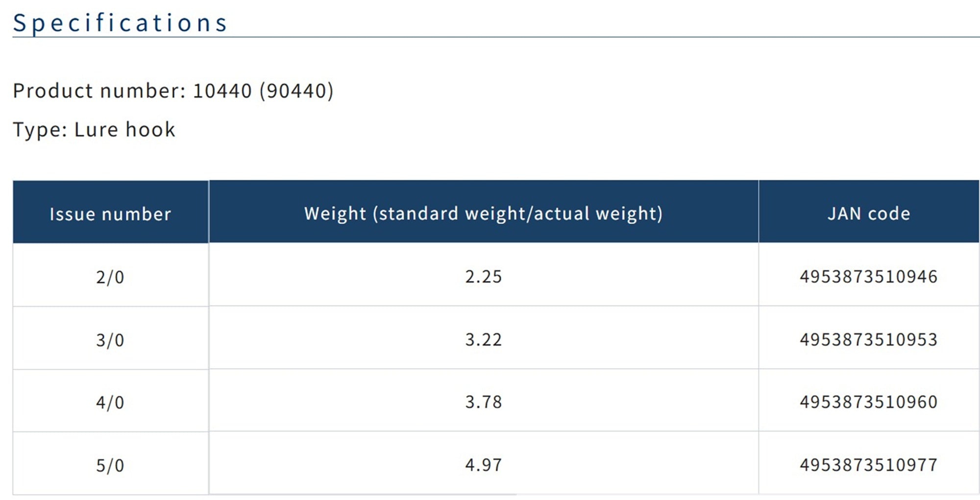Screen dimensions: 980x500
Task: Click JAN code 4953873510946
Action: 869,277
